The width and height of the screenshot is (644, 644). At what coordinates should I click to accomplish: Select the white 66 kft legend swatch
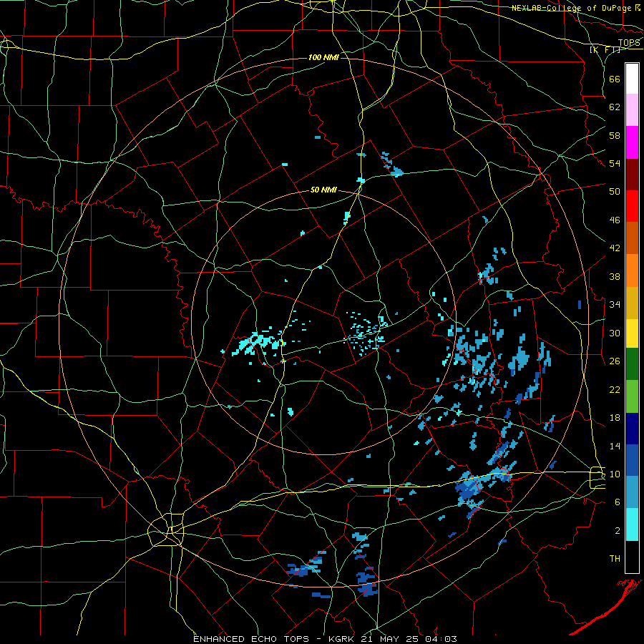632,79
